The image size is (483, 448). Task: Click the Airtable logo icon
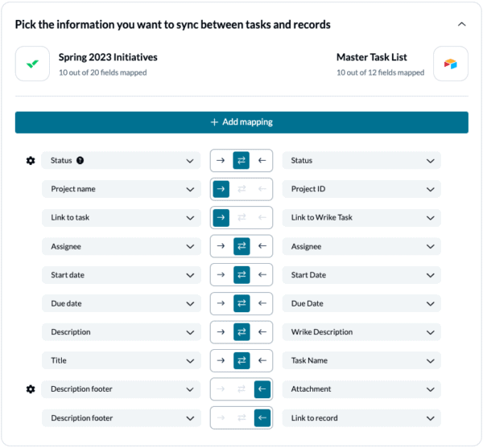click(x=450, y=64)
